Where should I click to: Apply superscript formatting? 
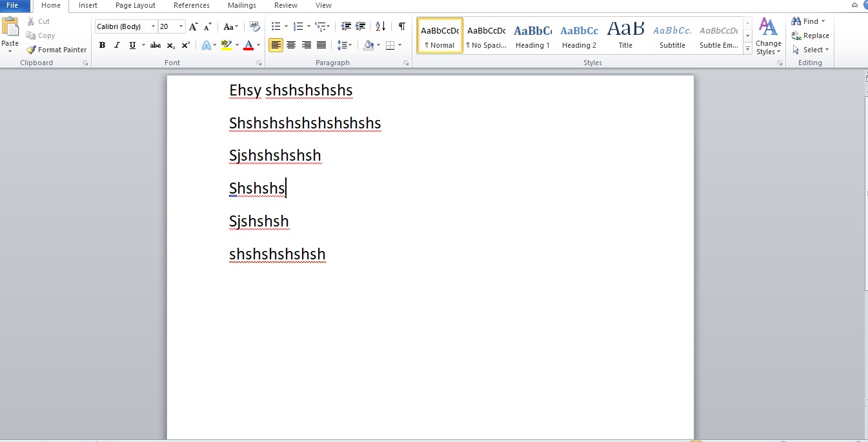pos(185,45)
